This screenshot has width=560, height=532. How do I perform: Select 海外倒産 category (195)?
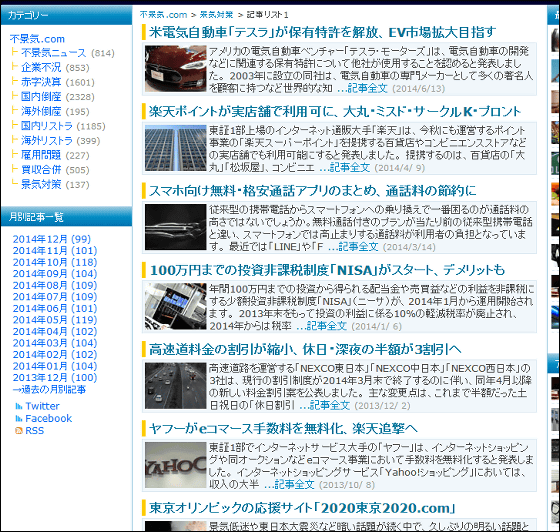[x=41, y=111]
